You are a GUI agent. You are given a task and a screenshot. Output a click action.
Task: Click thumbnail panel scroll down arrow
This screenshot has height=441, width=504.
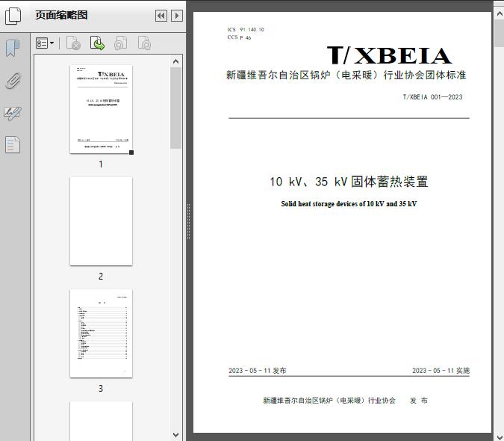175,435
